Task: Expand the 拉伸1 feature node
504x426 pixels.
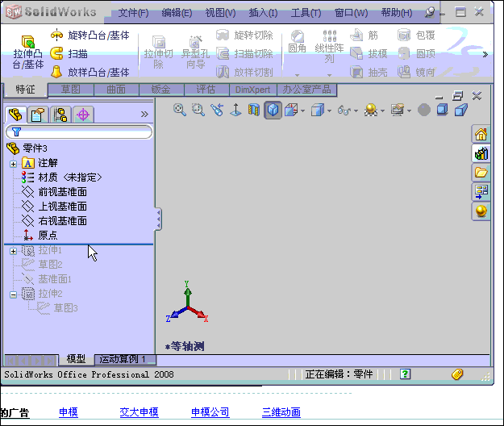Action: point(13,251)
